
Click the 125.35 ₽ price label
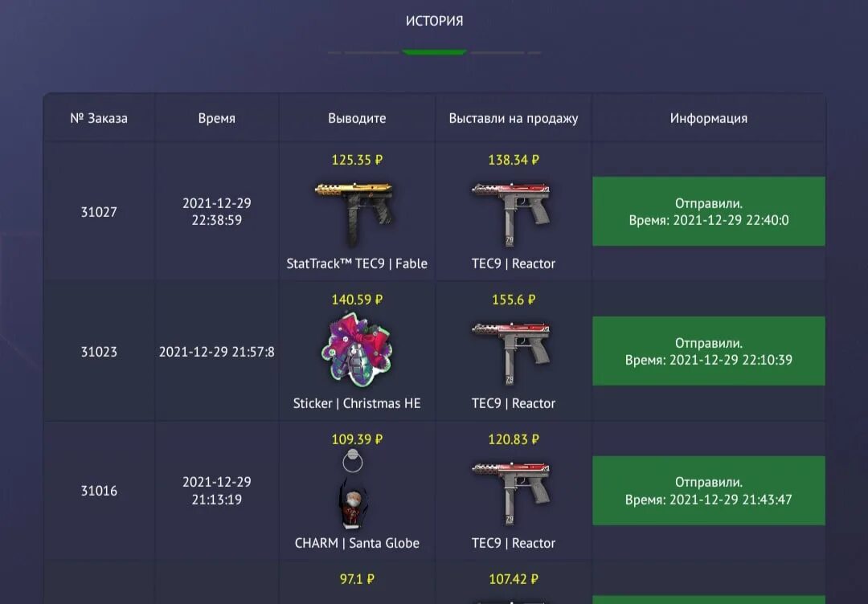(357, 160)
